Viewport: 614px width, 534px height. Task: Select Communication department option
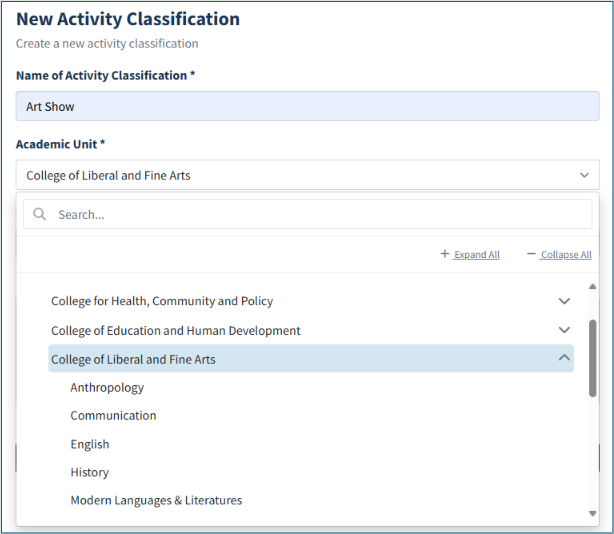click(x=113, y=415)
